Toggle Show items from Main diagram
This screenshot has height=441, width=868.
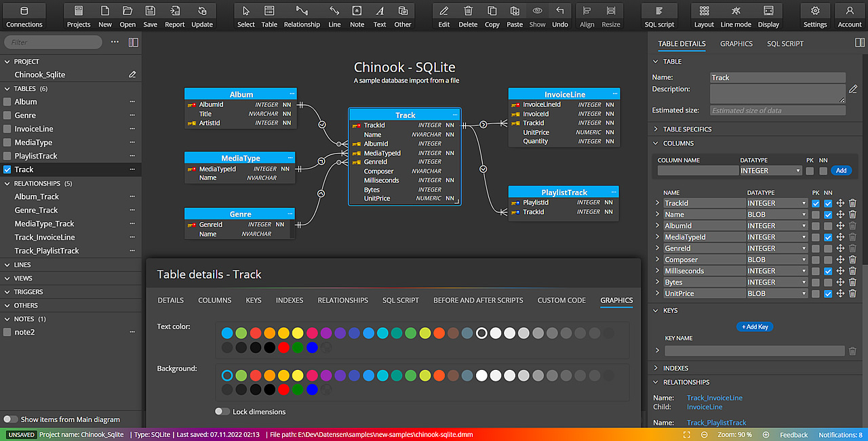[x=10, y=419]
